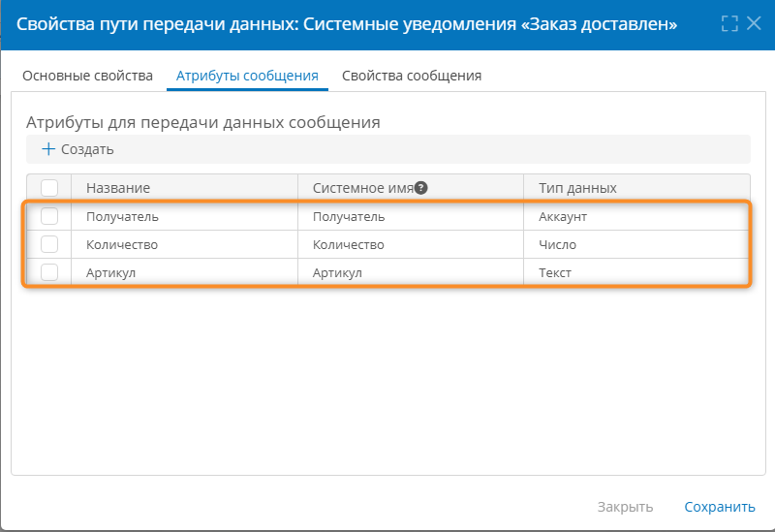775x532 pixels.
Task: Select the Артикул system name cell
Action: (x=337, y=272)
